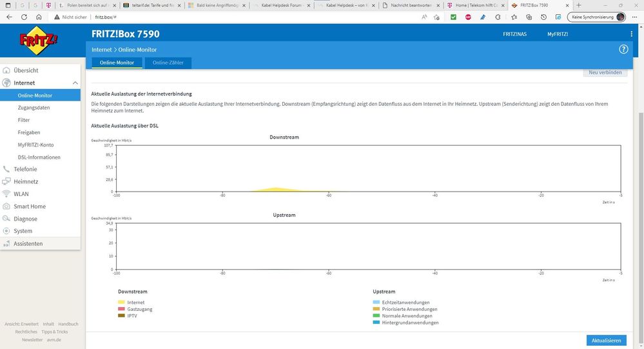Select the Online-Monitor tab
644x349 pixels.
[117, 63]
